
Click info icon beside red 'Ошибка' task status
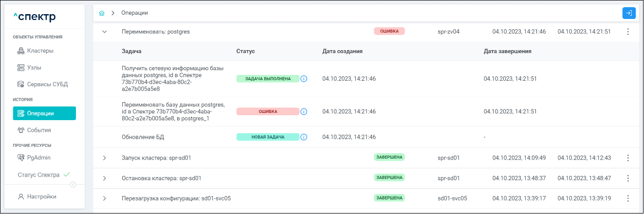point(304,111)
